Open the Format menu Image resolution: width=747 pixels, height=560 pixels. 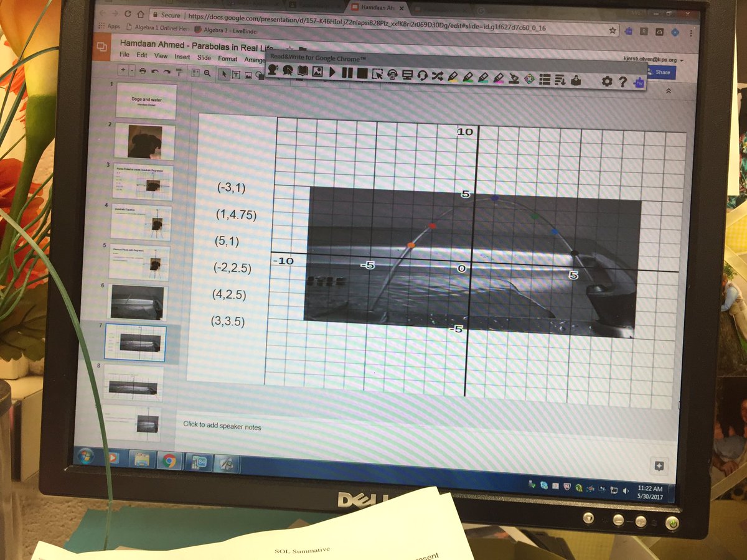[227, 58]
